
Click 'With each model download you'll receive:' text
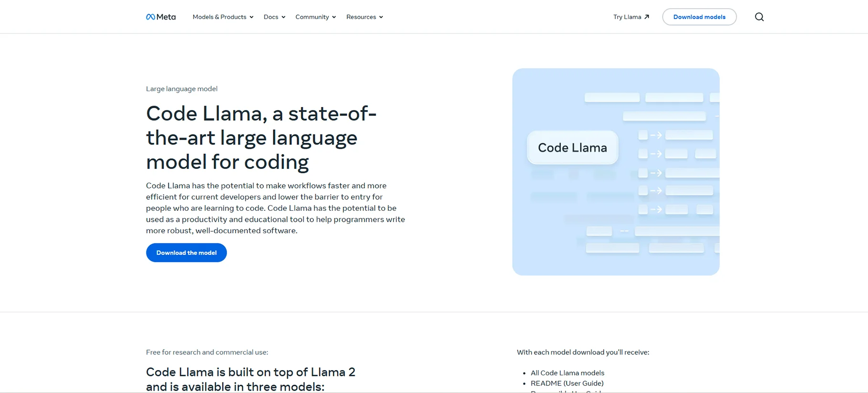(x=583, y=352)
